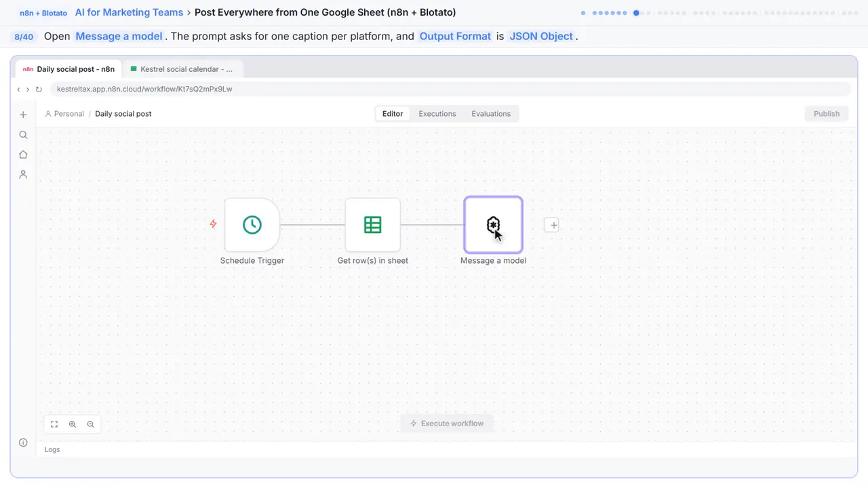This screenshot has height=488, width=868.
Task: Click the Publish button
Action: [827, 114]
